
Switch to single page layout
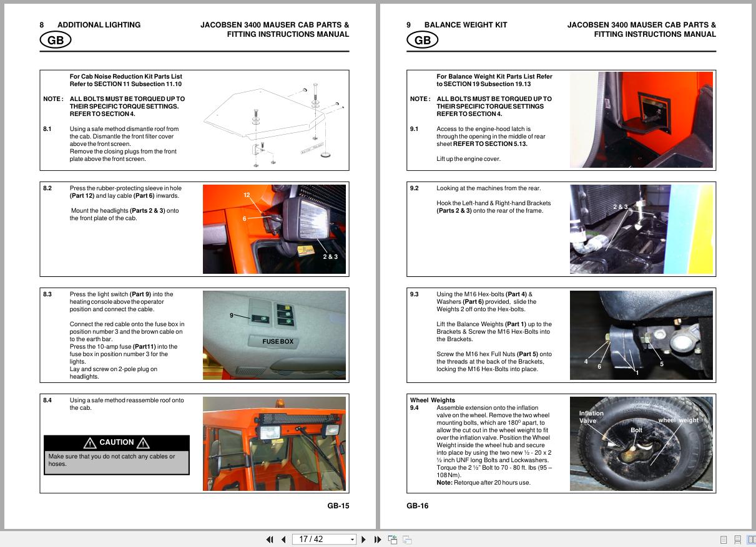[724, 540]
